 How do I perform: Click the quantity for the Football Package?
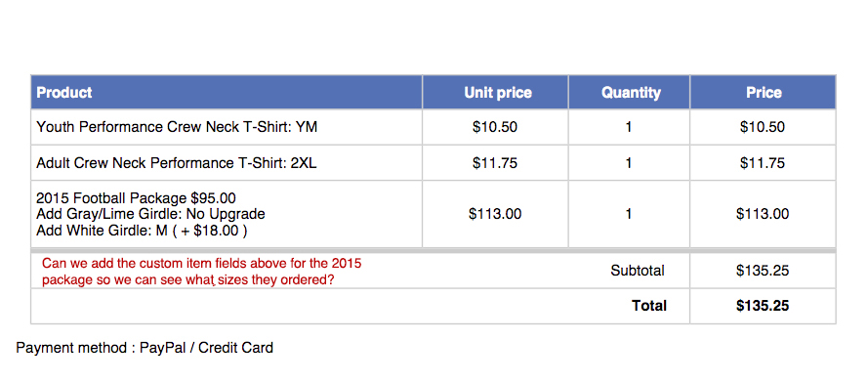pyautogui.click(x=629, y=214)
